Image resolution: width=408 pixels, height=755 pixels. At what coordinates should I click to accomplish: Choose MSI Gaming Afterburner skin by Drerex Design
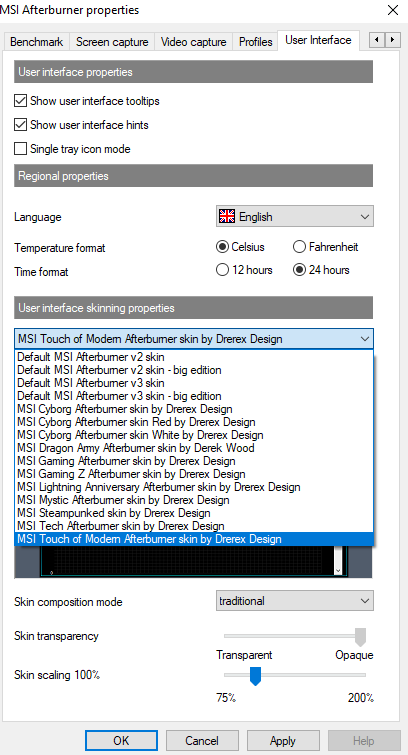point(194,461)
